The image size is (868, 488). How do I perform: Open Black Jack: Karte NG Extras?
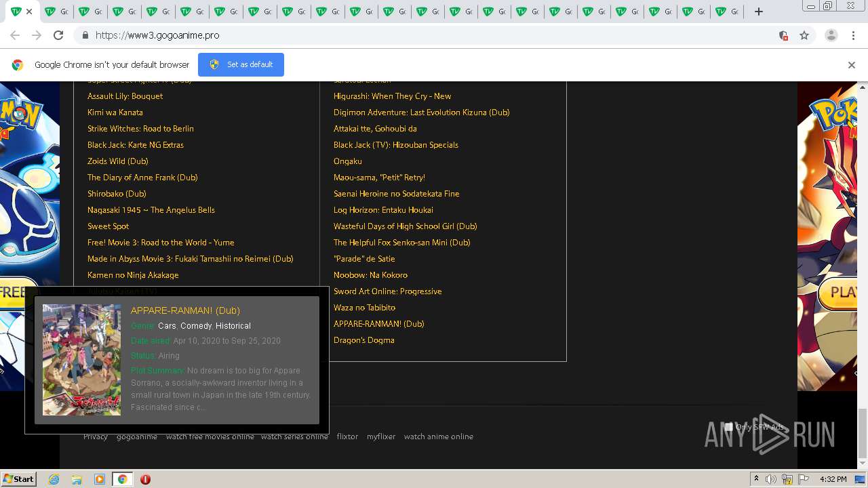coord(136,145)
